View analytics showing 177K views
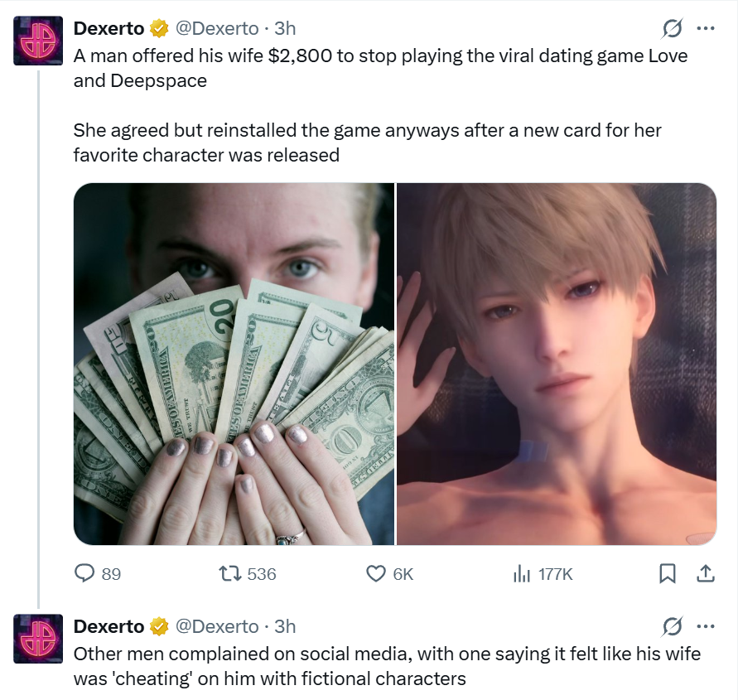 (x=522, y=573)
